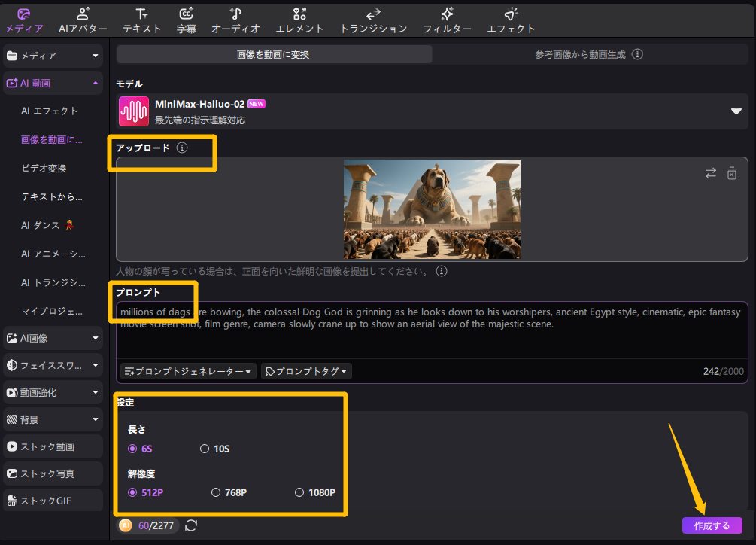Open the プロンプトジェネレーター dropdown
The height and width of the screenshot is (545, 756).
click(x=188, y=371)
